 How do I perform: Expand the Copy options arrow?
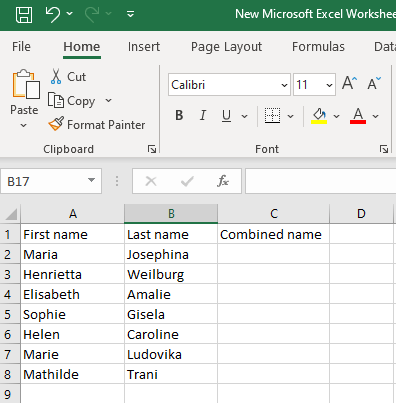pos(108,100)
